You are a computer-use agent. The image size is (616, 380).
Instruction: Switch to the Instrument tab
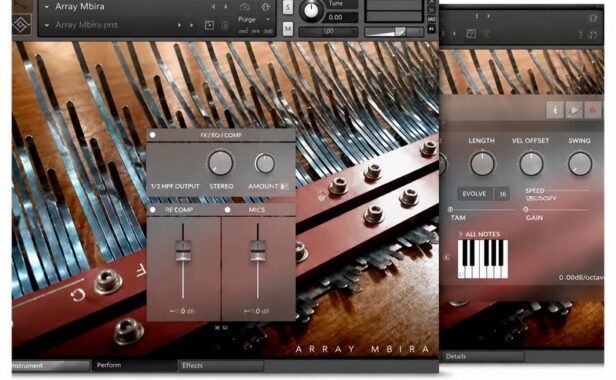pos(50,366)
